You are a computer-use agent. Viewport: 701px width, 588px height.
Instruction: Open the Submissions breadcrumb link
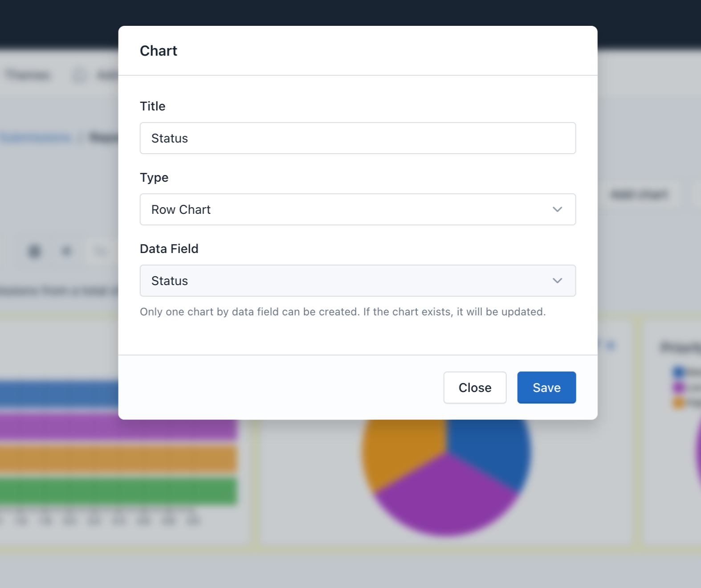[x=36, y=138]
